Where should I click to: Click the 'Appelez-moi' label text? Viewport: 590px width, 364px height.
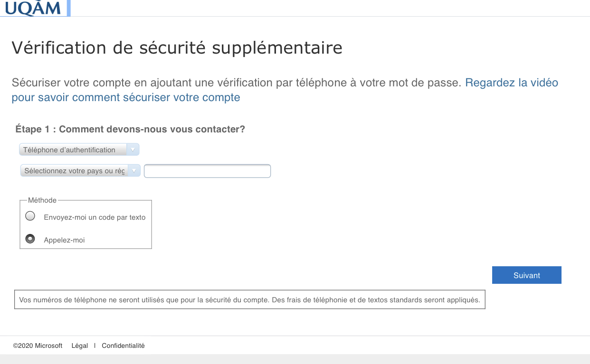tap(64, 240)
